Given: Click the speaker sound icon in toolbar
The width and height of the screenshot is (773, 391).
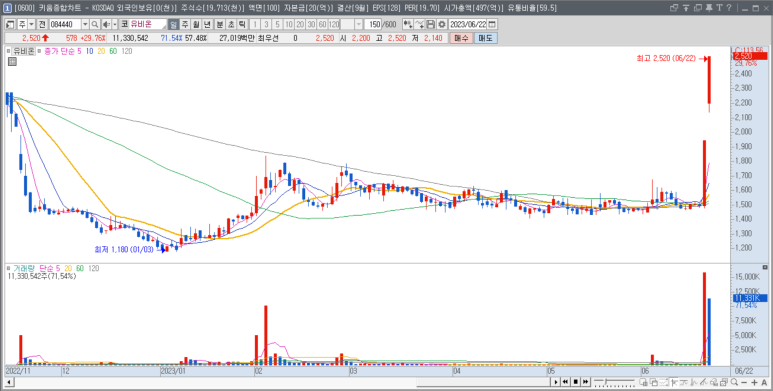Looking at the screenshot, I should tap(106, 24).
